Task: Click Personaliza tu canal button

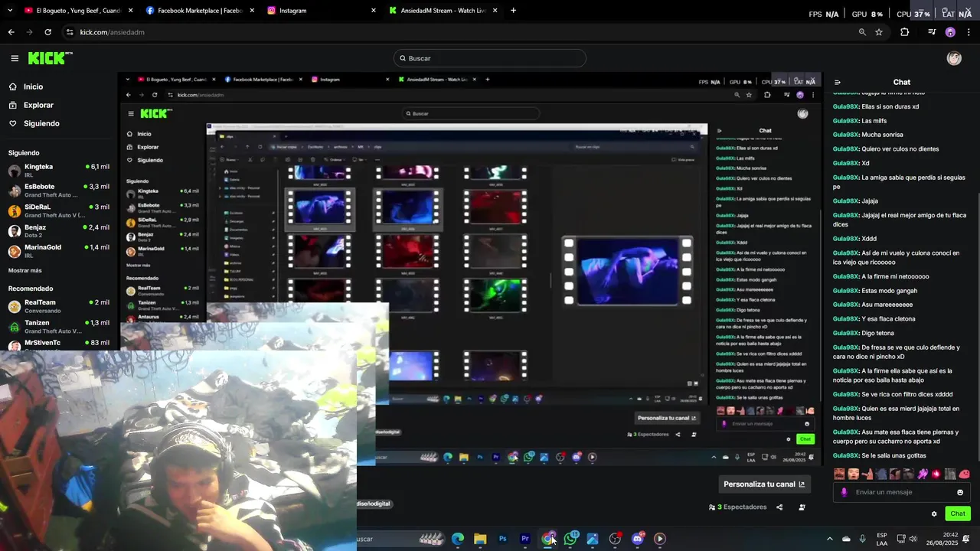Action: click(763, 484)
